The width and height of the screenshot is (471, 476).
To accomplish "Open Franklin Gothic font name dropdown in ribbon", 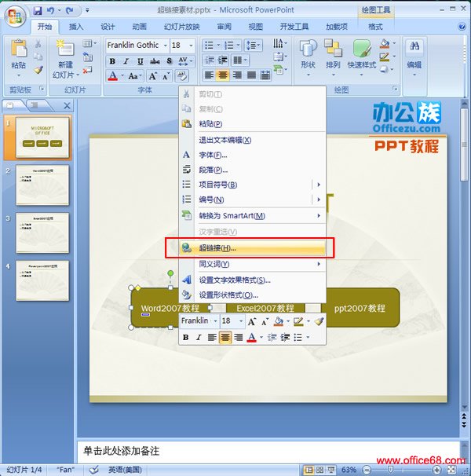I will 166,46.
